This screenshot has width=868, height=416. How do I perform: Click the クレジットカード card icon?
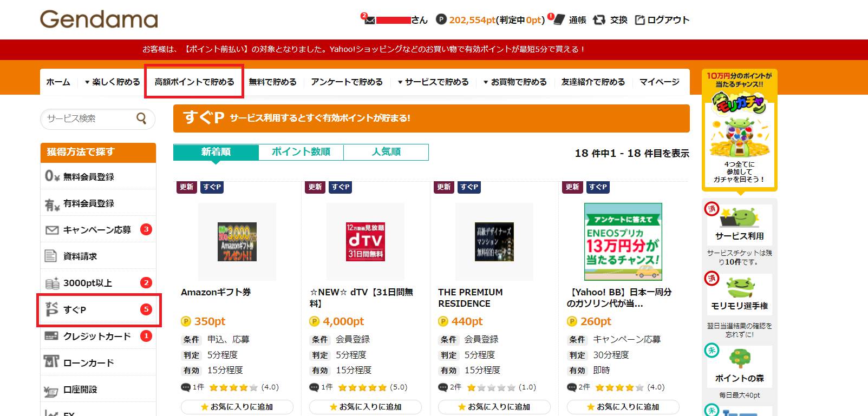pos(51,336)
